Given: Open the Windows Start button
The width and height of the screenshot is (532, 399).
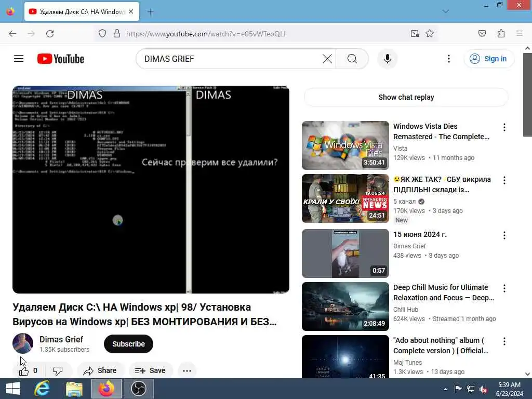Looking at the screenshot, I should coord(13,389).
